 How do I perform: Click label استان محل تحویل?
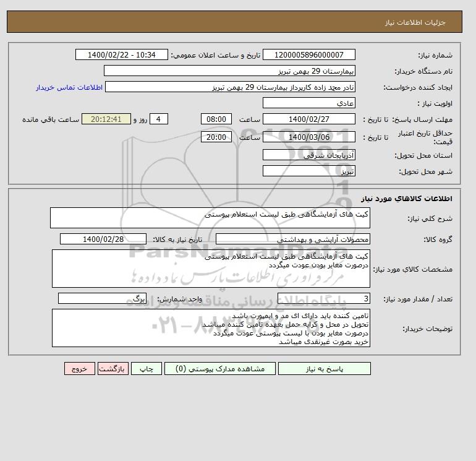tap(423, 155)
